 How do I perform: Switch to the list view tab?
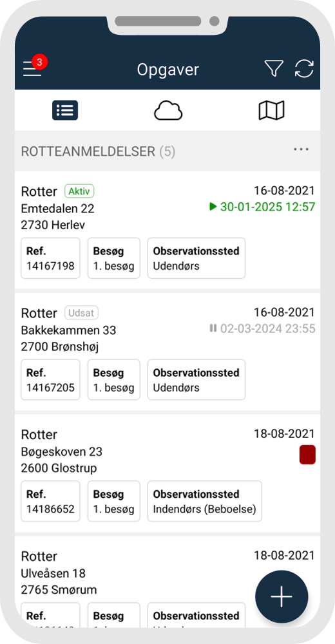click(x=65, y=111)
